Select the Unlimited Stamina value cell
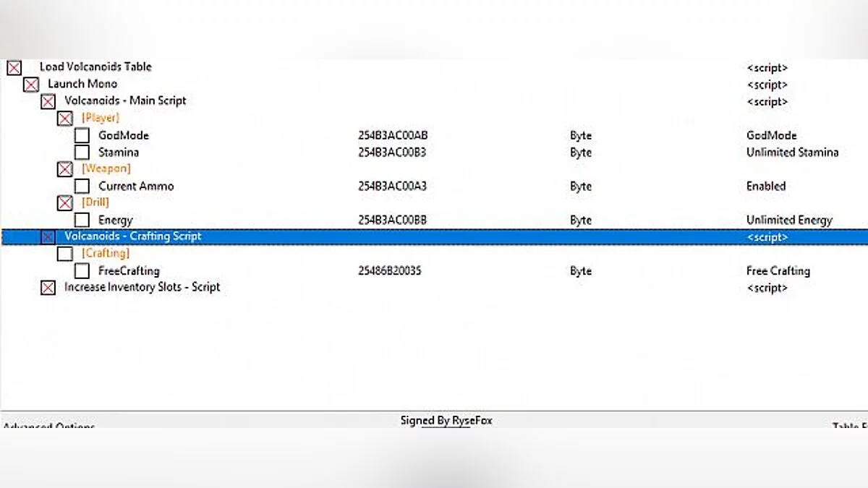Screen dimensions: 868x488 pos(792,153)
